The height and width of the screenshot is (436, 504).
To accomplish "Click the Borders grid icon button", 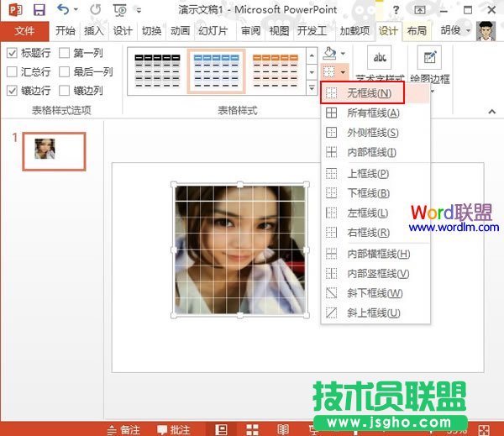I will coord(329,72).
